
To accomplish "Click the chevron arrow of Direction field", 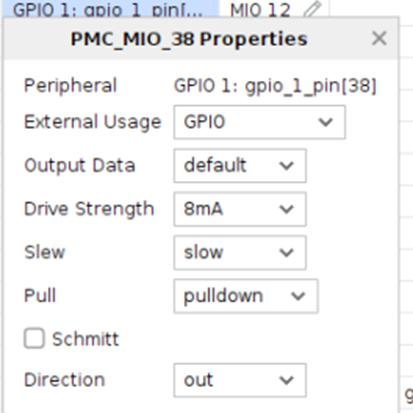I will pyautogui.click(x=286, y=380).
